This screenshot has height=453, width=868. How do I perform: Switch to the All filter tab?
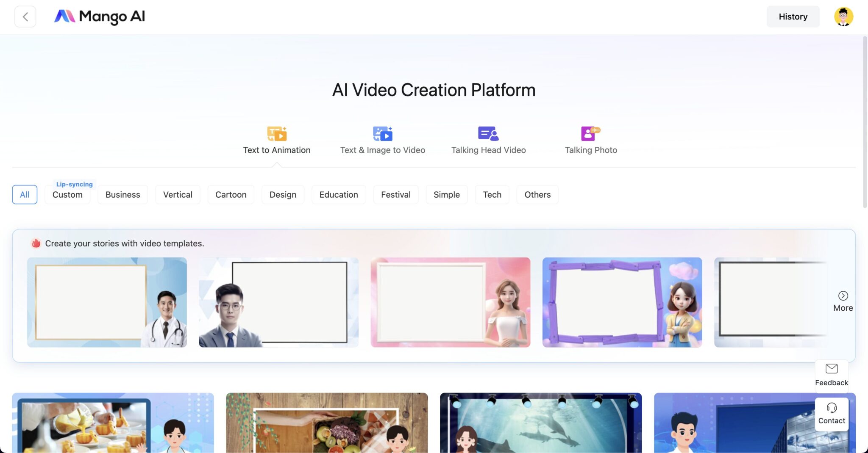click(x=24, y=194)
